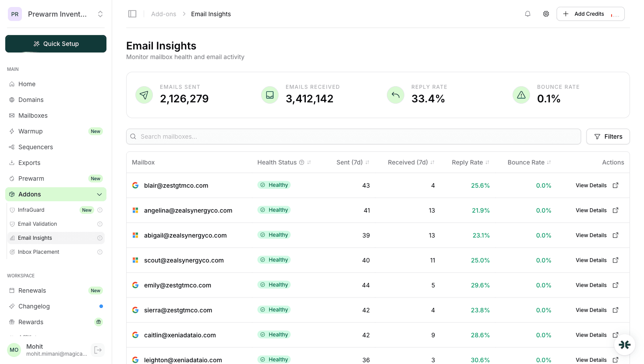Image resolution: width=644 pixels, height=364 pixels.
Task: Open the Filters dropdown
Action: coord(608,136)
